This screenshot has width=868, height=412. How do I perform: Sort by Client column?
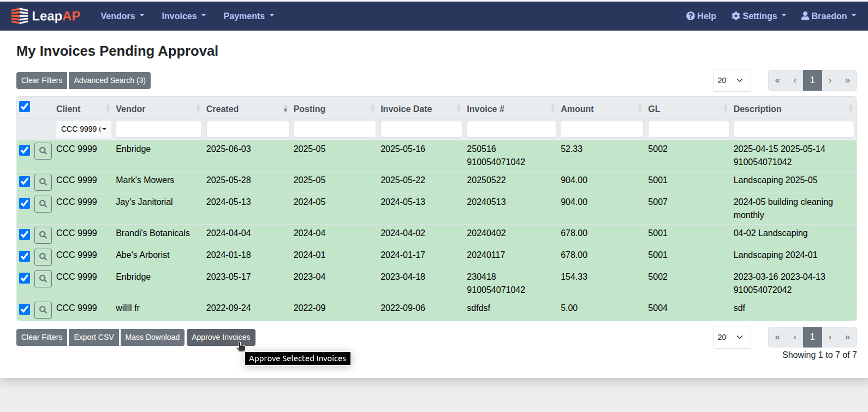(x=83, y=109)
